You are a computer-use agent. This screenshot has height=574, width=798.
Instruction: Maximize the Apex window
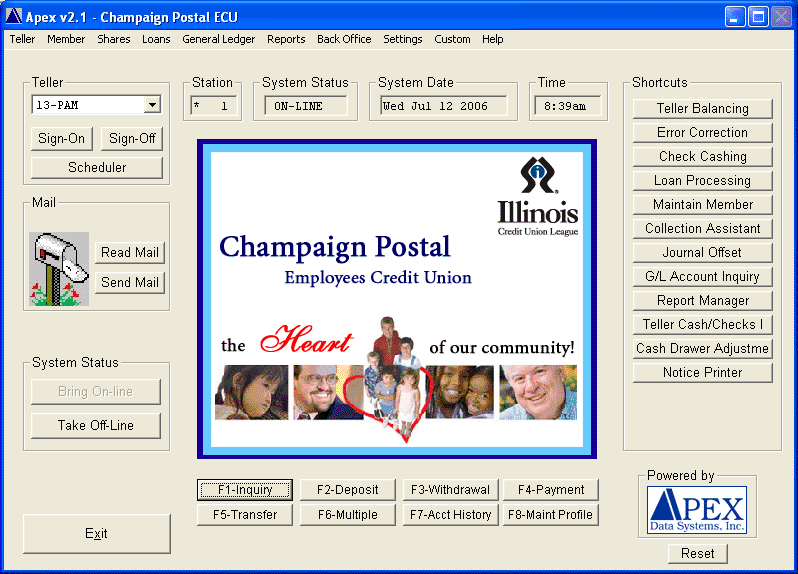click(x=758, y=17)
